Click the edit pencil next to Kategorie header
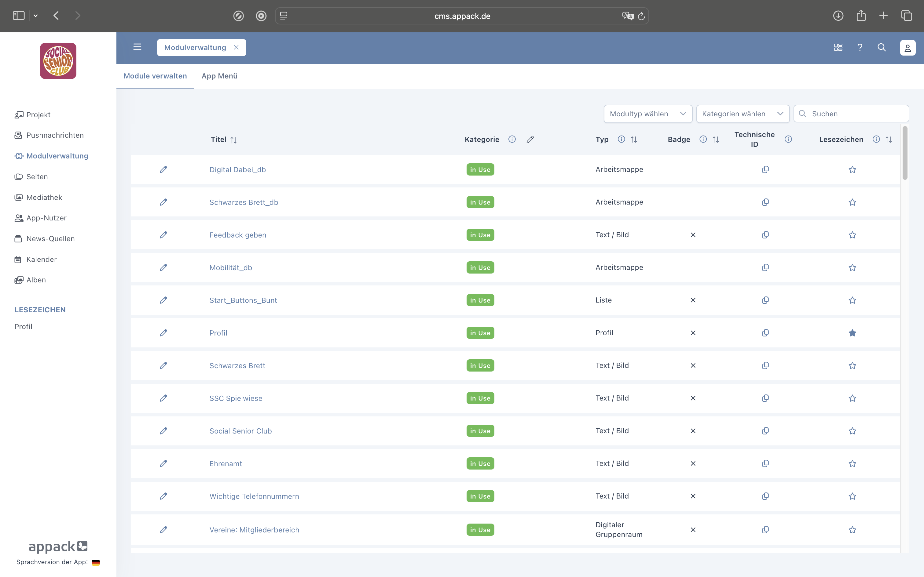The width and height of the screenshot is (924, 577). [x=530, y=139]
